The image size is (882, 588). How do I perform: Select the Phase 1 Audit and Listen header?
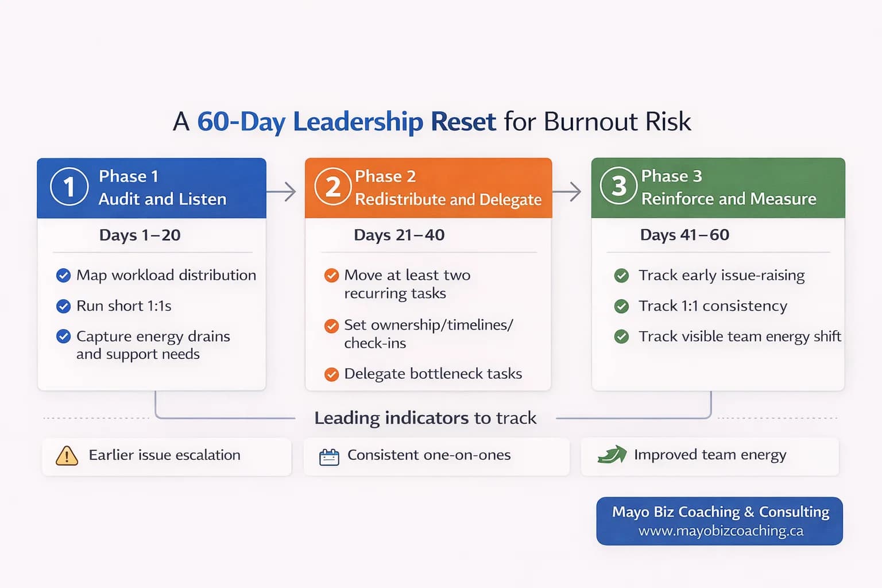click(x=163, y=188)
